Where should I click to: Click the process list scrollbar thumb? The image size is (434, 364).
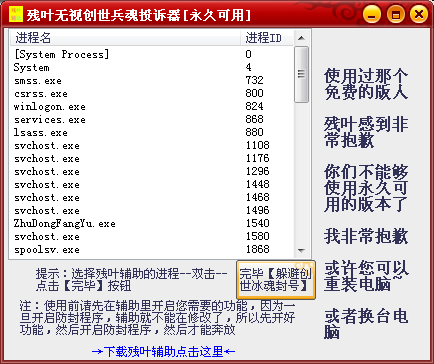[301, 74]
